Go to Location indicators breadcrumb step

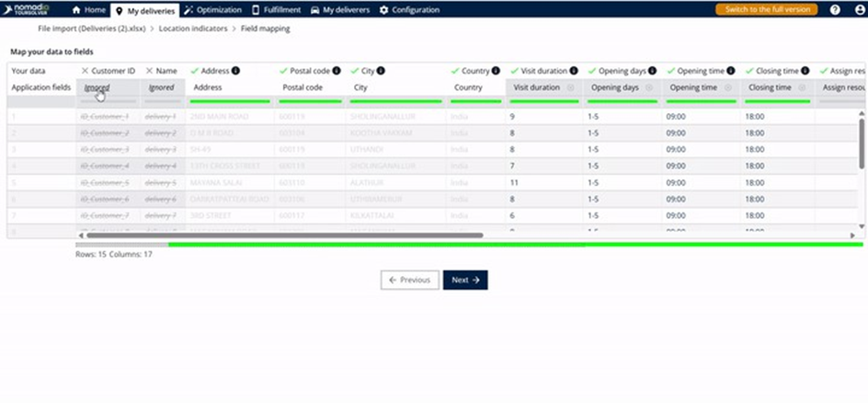click(194, 29)
